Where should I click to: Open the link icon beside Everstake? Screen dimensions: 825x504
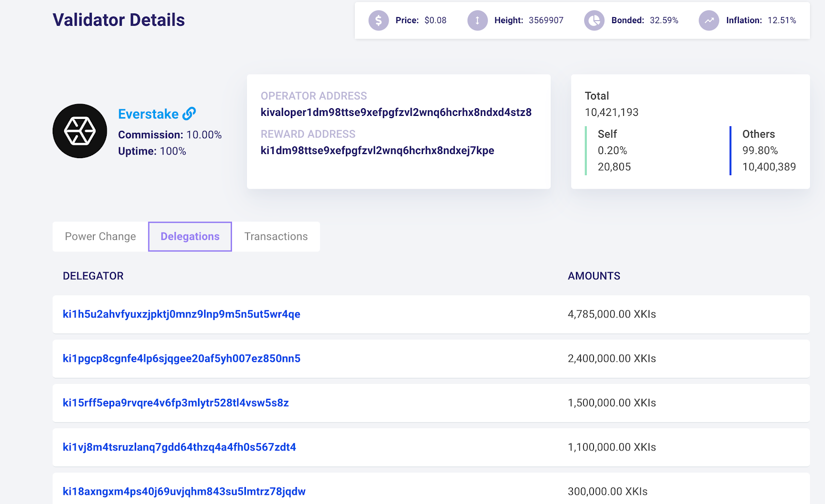pyautogui.click(x=189, y=113)
